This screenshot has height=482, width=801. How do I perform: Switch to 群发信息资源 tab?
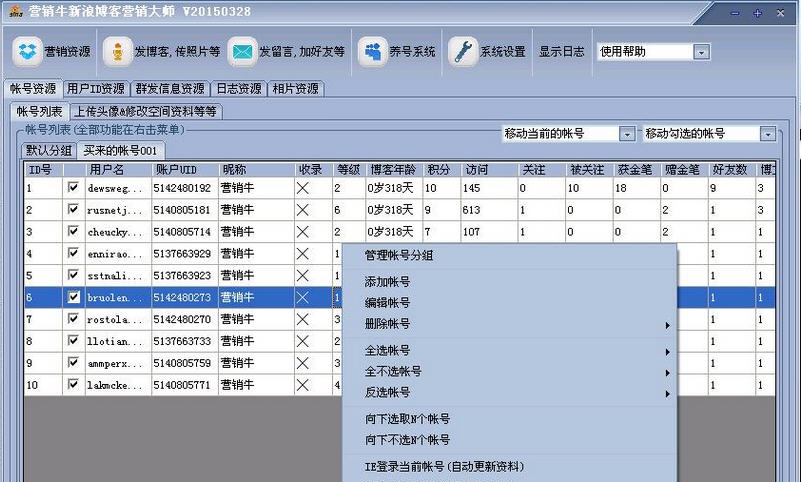pyautogui.click(x=170, y=89)
